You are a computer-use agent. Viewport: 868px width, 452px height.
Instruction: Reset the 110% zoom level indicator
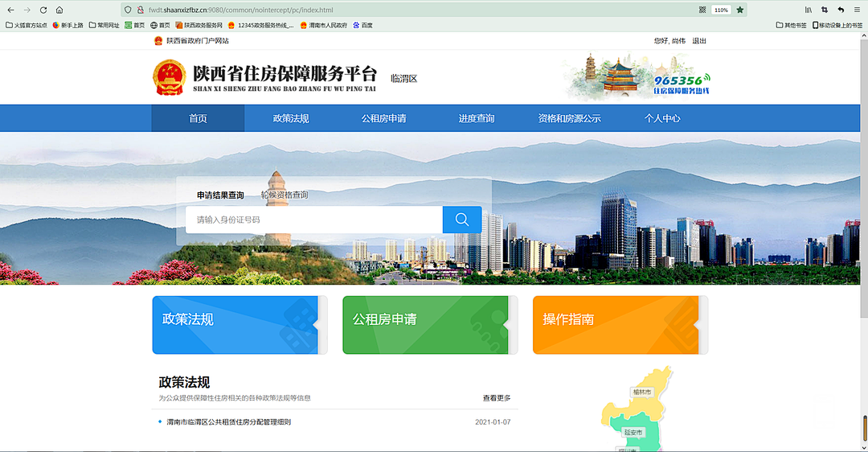(x=720, y=10)
